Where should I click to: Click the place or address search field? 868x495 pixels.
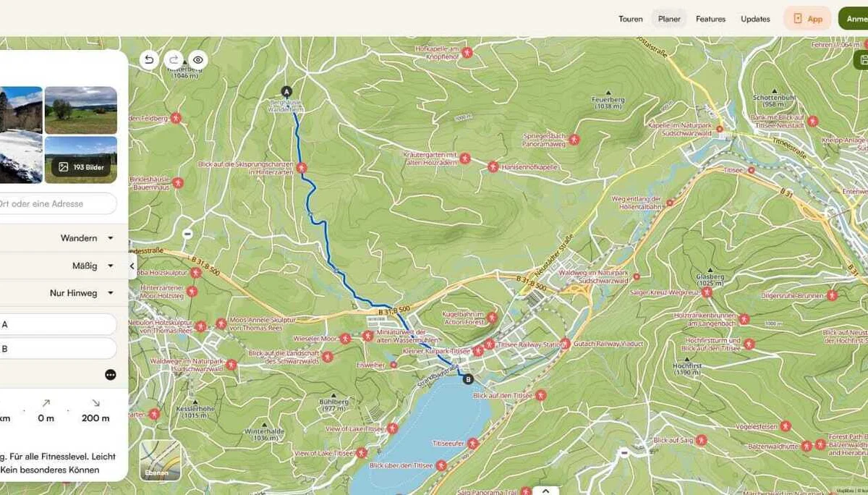(x=58, y=203)
